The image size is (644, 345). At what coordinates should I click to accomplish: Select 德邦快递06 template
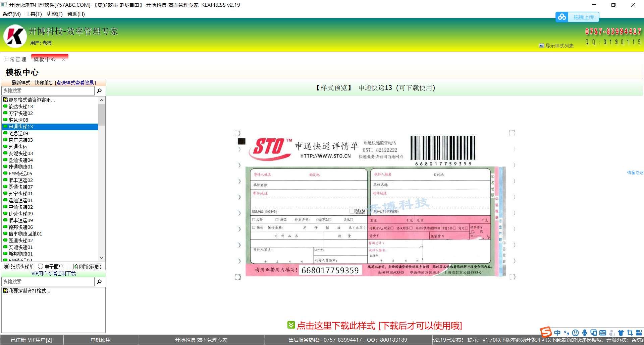pos(20,227)
